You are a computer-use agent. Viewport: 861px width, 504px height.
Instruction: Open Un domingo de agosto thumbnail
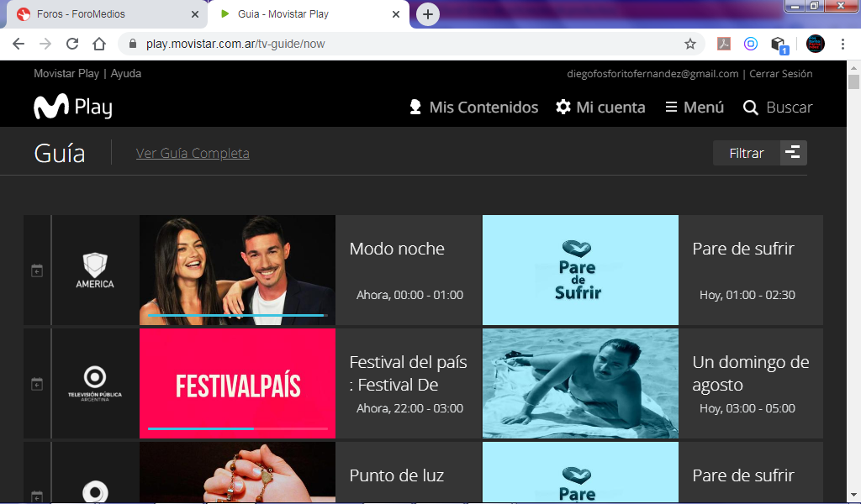pyautogui.click(x=580, y=383)
